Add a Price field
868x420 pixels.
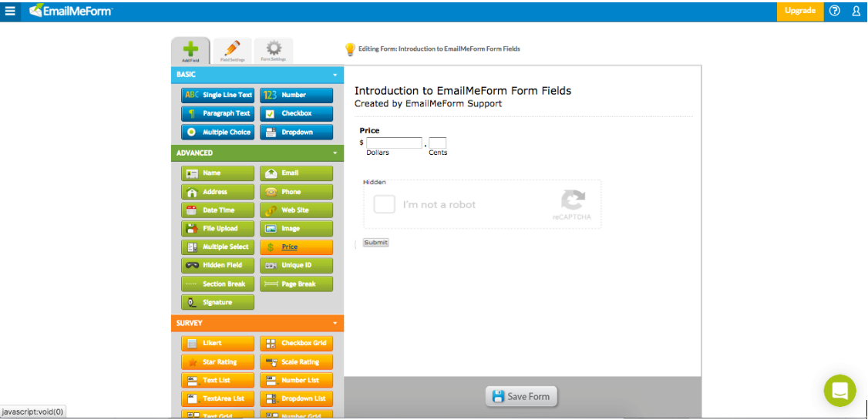pyautogui.click(x=296, y=247)
